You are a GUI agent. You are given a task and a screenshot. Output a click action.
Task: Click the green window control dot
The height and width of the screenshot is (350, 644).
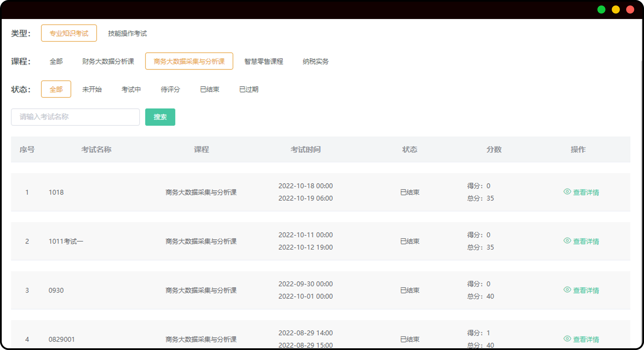(x=601, y=10)
